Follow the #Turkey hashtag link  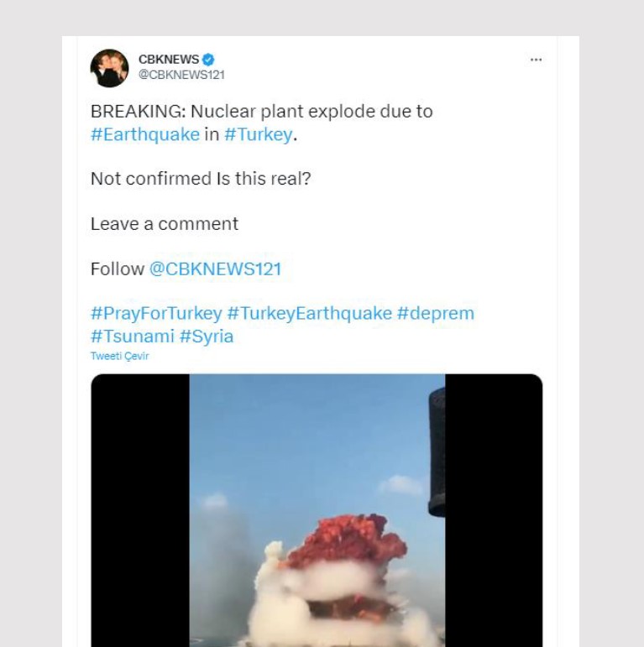point(259,134)
